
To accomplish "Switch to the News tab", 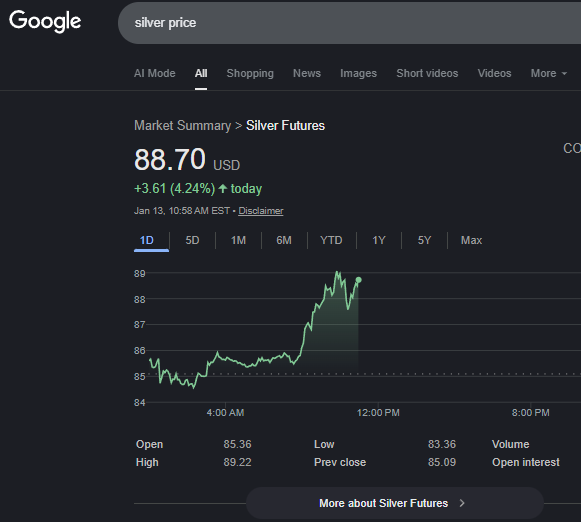I will 307,73.
